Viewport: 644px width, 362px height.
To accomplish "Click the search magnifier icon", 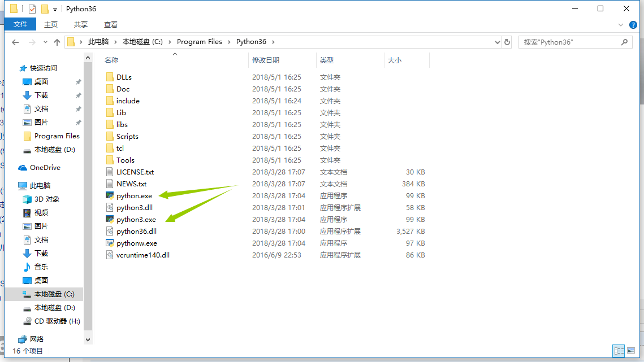I will 625,42.
